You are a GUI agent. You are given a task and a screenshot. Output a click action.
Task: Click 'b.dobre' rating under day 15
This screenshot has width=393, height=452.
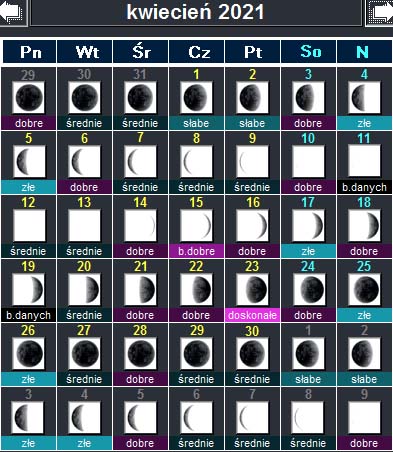[x=196, y=251]
